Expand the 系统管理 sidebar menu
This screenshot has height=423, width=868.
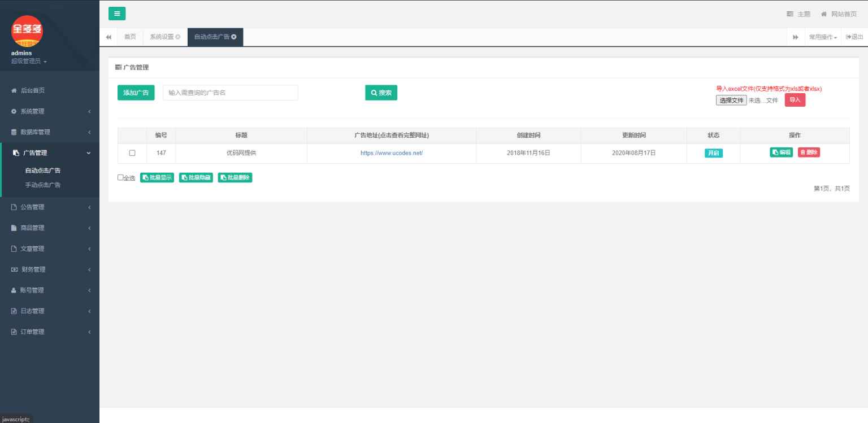pyautogui.click(x=32, y=111)
